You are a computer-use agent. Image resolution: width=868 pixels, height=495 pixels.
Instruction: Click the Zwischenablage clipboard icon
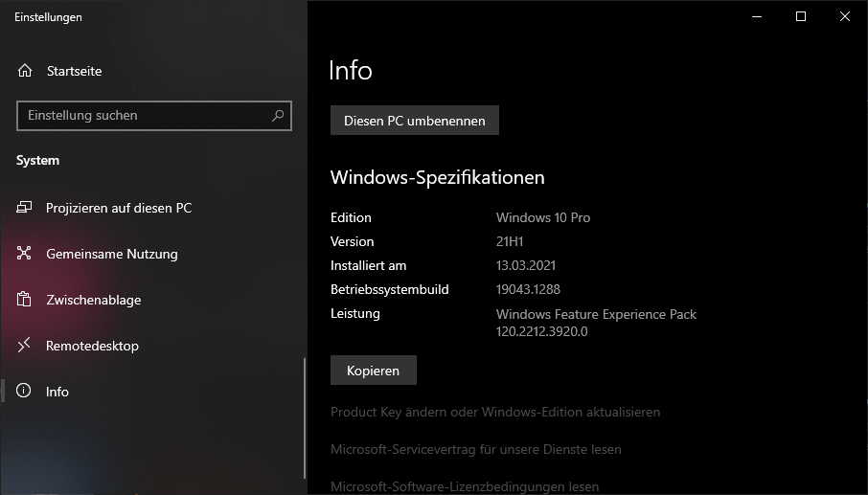pos(24,300)
